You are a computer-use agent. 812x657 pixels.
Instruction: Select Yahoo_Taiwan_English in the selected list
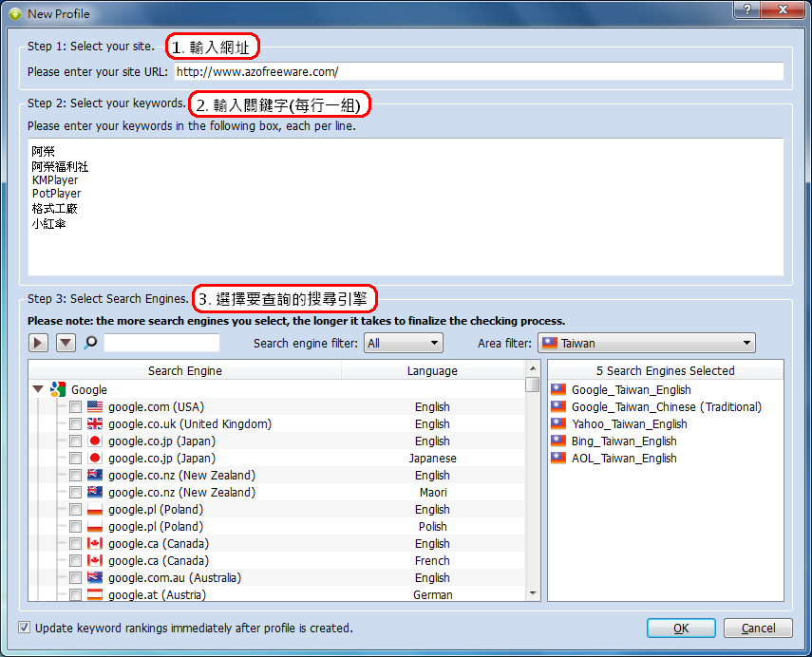point(630,423)
